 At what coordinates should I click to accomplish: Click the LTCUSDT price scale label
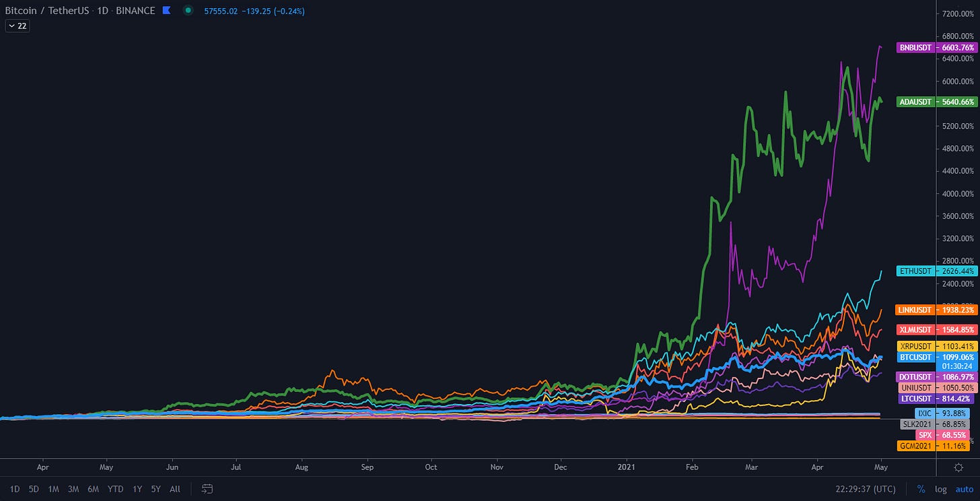click(936, 399)
